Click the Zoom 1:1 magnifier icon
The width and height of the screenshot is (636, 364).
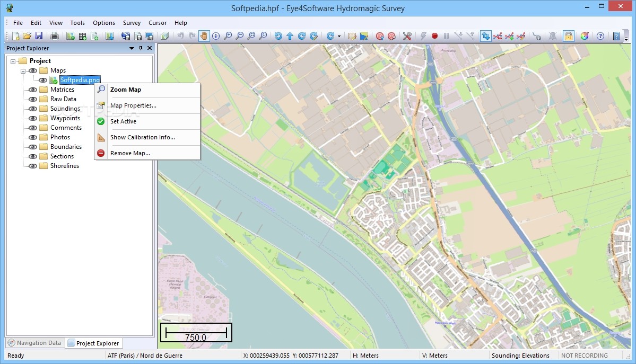pos(263,36)
